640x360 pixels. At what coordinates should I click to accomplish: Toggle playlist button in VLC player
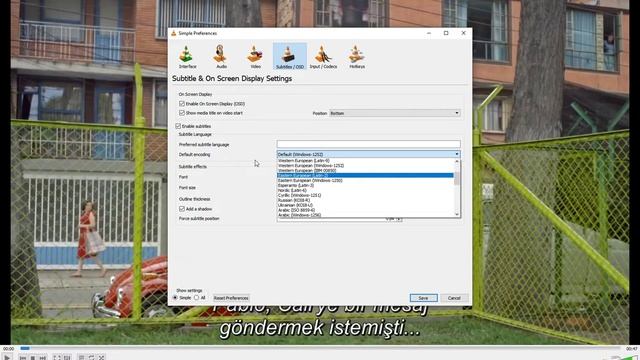81,358
